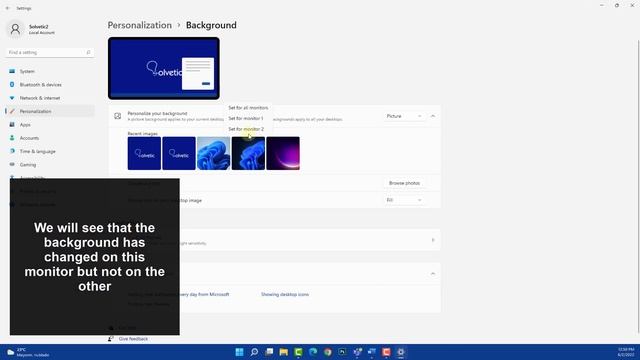Image resolution: width=640 pixels, height=360 pixels.
Task: Open the taskbar clock and date
Action: click(x=626, y=352)
